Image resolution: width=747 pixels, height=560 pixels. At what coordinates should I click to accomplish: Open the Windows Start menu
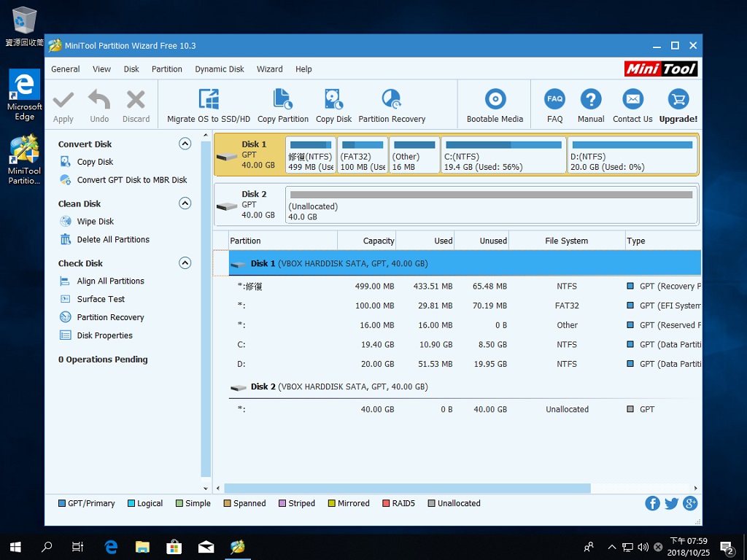(x=15, y=547)
